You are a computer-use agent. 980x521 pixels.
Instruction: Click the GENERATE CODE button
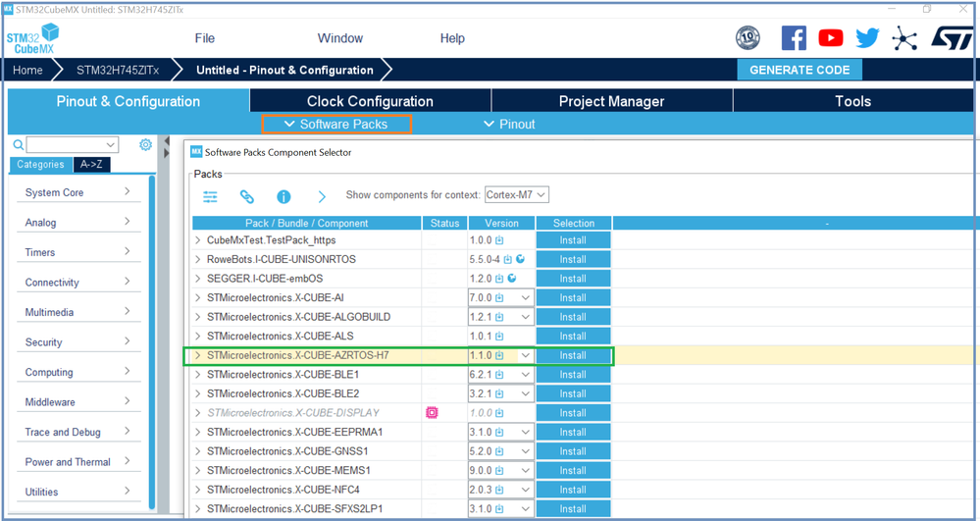(x=799, y=70)
